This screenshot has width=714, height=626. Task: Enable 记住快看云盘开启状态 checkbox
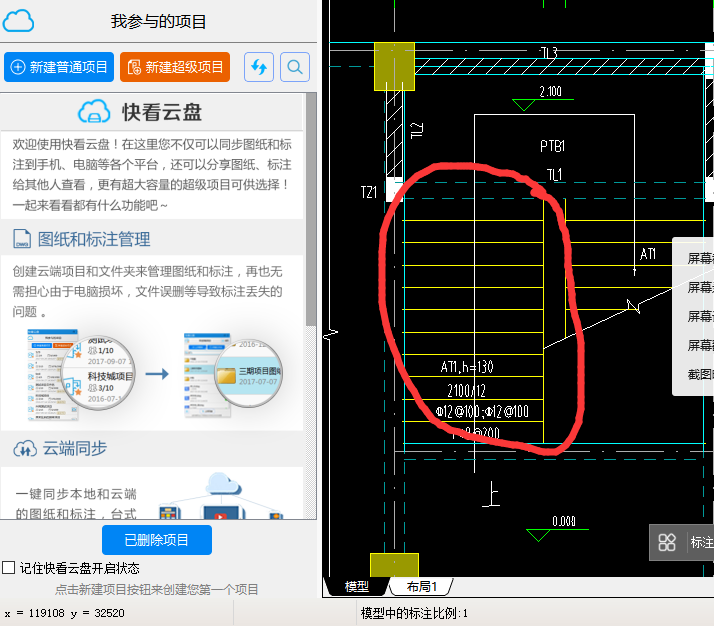(x=8, y=568)
